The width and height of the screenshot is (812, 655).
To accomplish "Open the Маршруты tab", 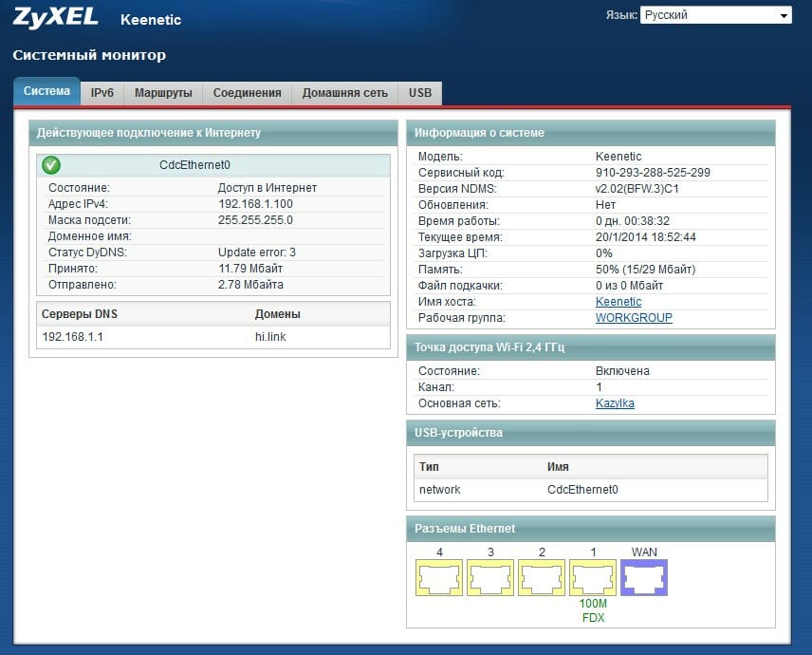I will click(x=163, y=93).
